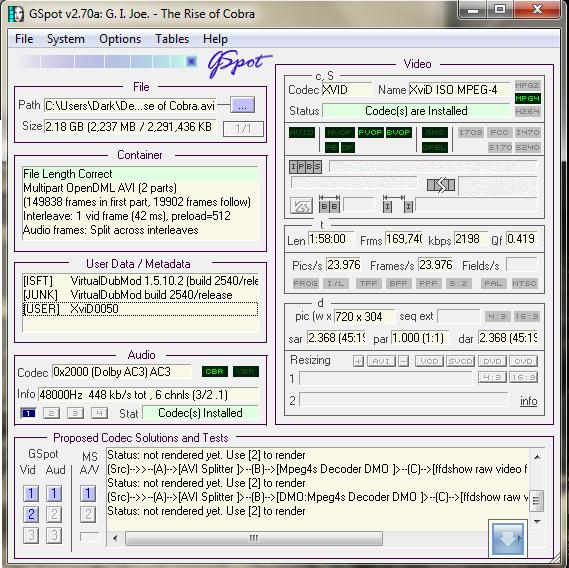Click the 1/1 file counter button
The width and height of the screenshot is (569, 568).
tap(243, 128)
